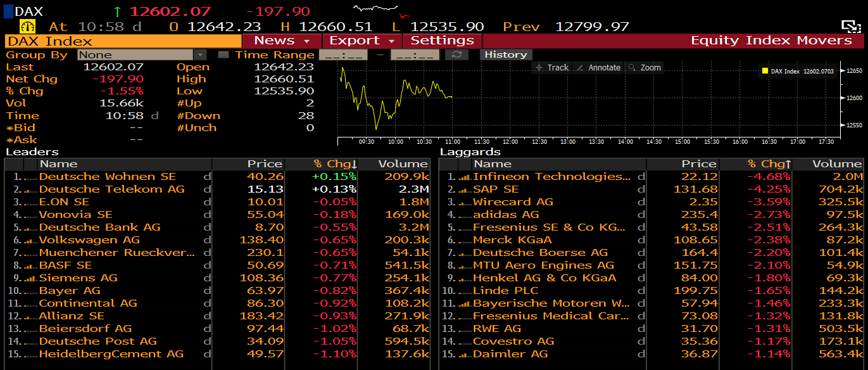Click the Time Range end time field

[415, 54]
